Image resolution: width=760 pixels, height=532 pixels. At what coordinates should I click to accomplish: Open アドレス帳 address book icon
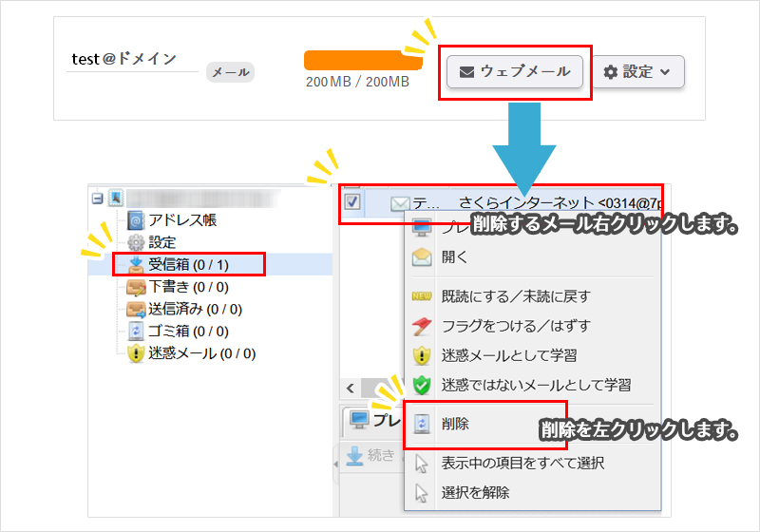point(136,220)
